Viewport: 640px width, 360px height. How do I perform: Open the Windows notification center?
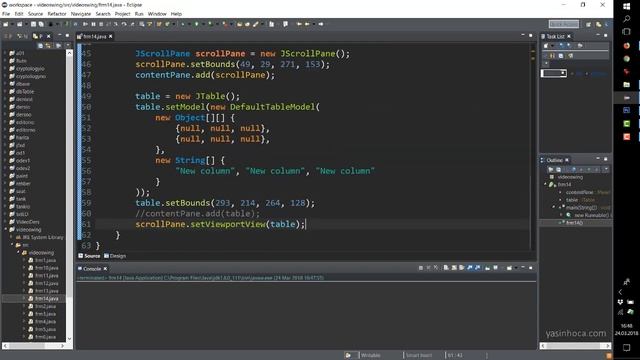click(627, 347)
